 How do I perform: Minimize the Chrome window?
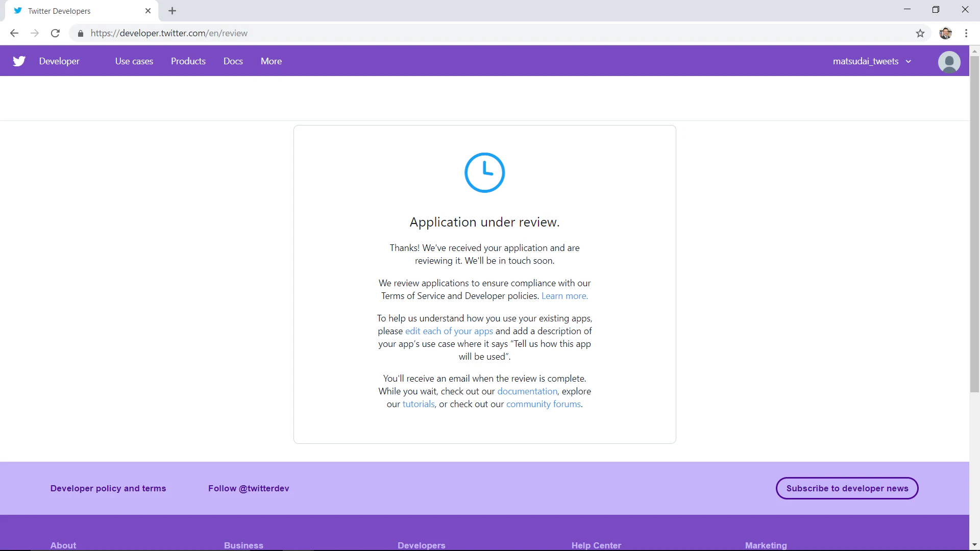[907, 10]
